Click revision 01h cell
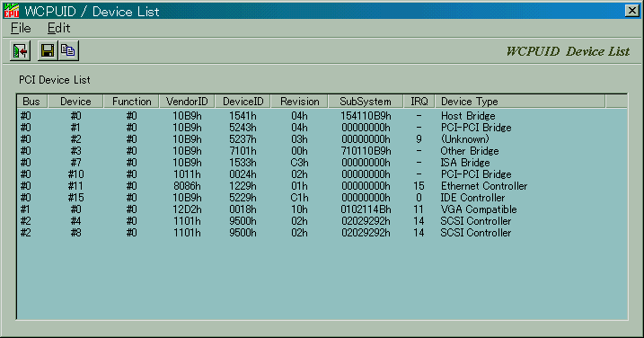Viewport: 644px width, 338px height. 299,186
